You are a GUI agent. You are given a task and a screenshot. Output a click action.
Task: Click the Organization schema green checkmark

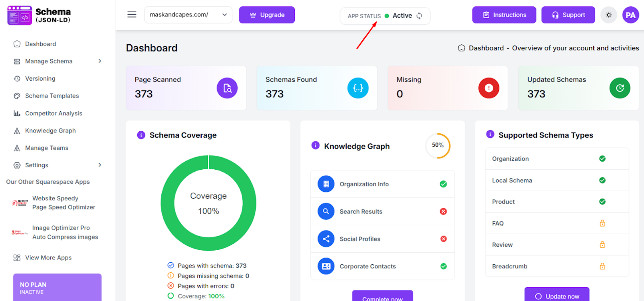602,159
